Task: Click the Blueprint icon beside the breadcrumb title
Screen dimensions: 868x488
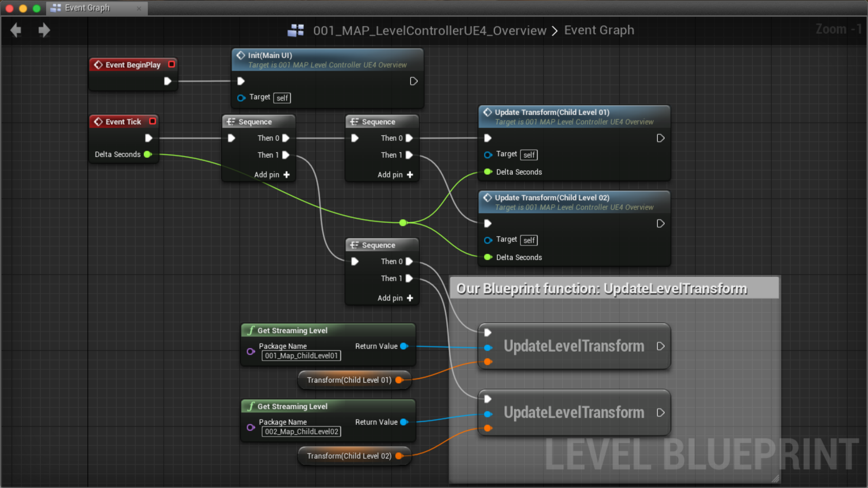Action: [296, 30]
